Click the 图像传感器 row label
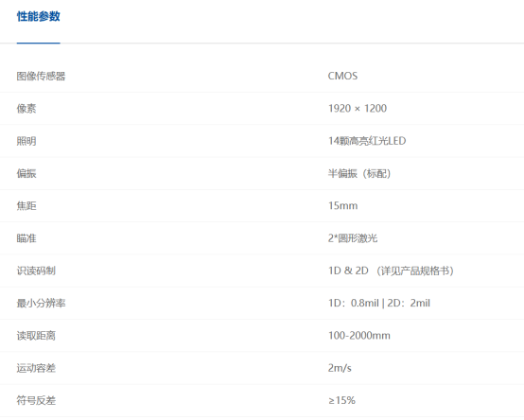Image resolution: width=524 pixels, height=420 pixels. coord(41,77)
